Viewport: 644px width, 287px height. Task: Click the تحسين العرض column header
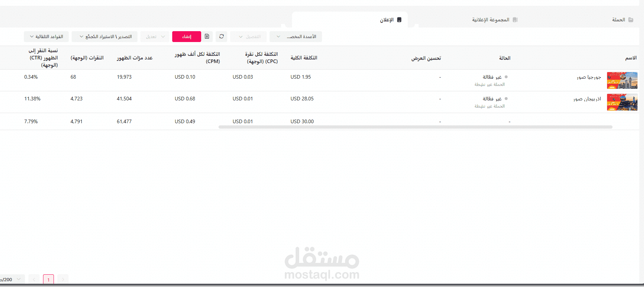(426, 58)
